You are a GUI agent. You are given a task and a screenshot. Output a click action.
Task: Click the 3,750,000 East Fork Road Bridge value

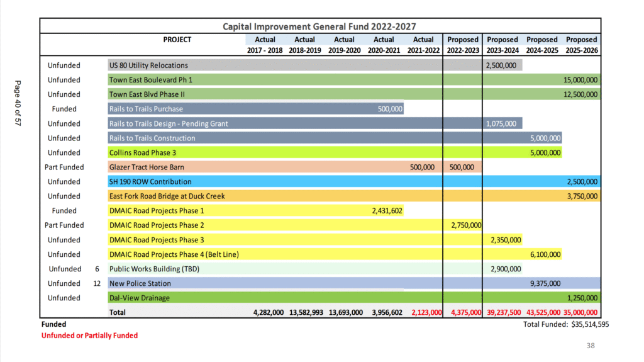[x=582, y=196]
